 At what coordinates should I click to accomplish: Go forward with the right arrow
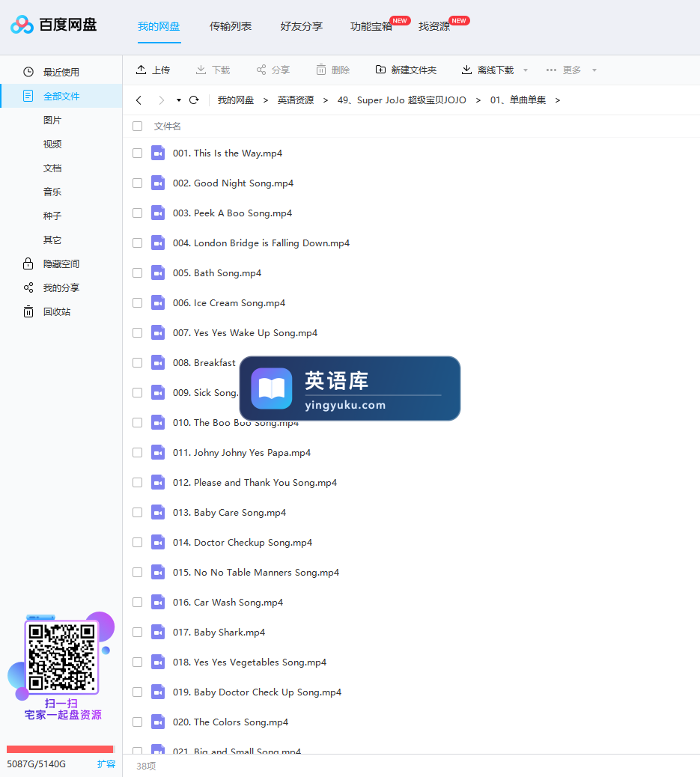(161, 100)
